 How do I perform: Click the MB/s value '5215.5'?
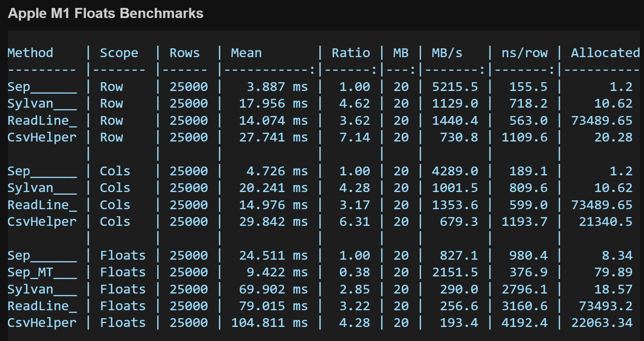click(x=455, y=87)
